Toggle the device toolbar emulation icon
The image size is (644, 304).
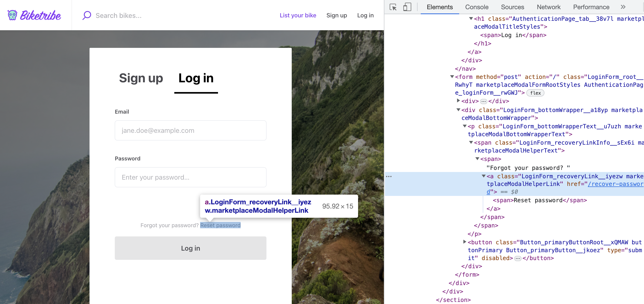click(x=407, y=7)
